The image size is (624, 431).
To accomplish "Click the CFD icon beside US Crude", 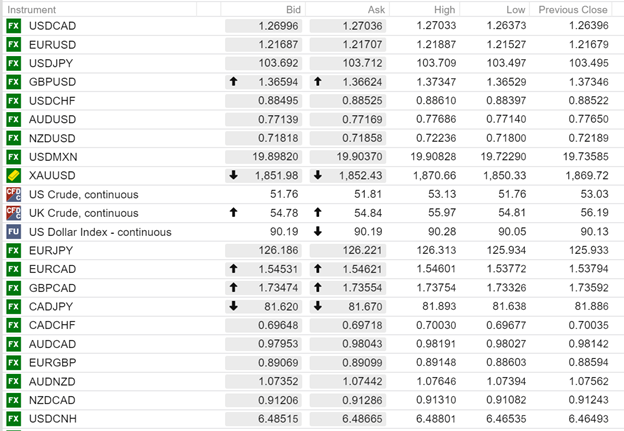I will tap(14, 194).
